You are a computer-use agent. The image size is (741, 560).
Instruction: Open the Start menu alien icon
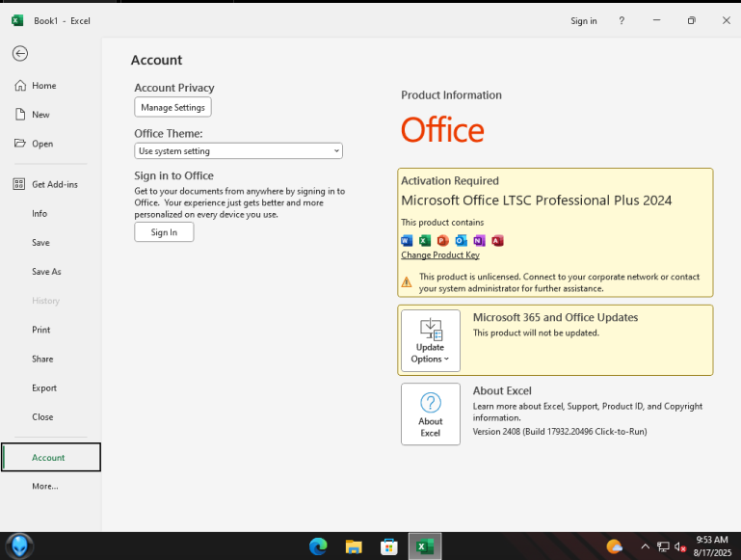click(x=19, y=547)
